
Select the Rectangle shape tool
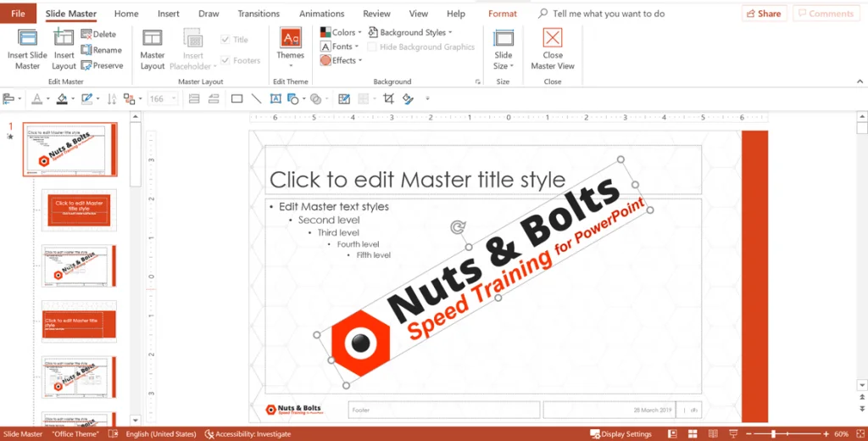(237, 98)
